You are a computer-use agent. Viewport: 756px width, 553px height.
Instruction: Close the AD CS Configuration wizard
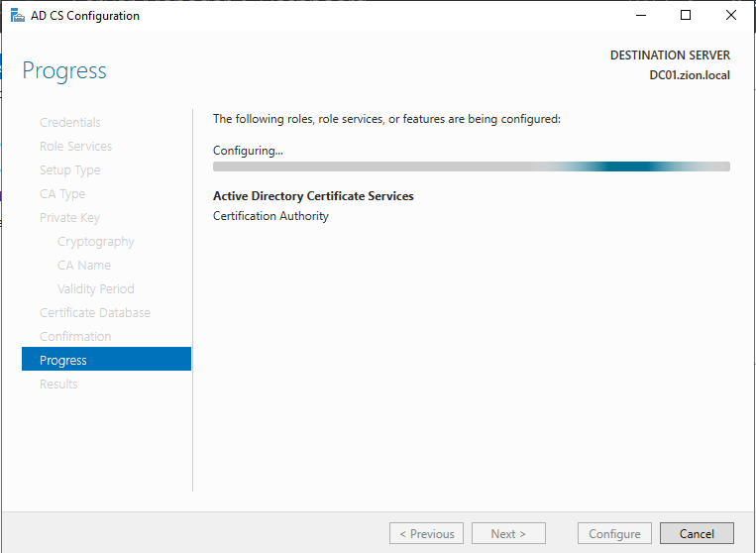[731, 16]
